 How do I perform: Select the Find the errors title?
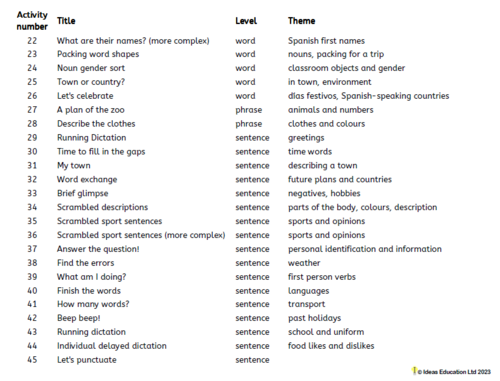[86, 263]
